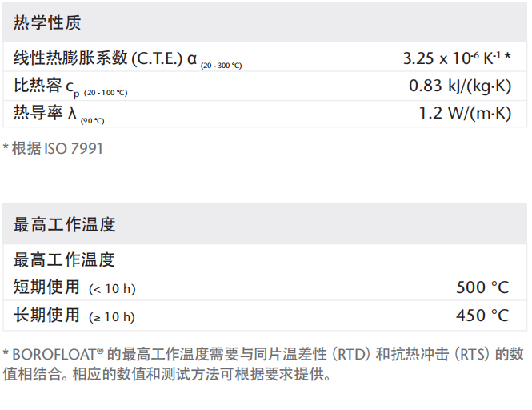Select the 热导率 λ row label

45,113
